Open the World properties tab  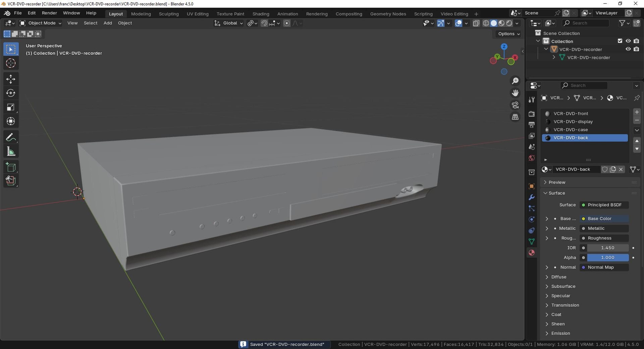click(x=532, y=158)
